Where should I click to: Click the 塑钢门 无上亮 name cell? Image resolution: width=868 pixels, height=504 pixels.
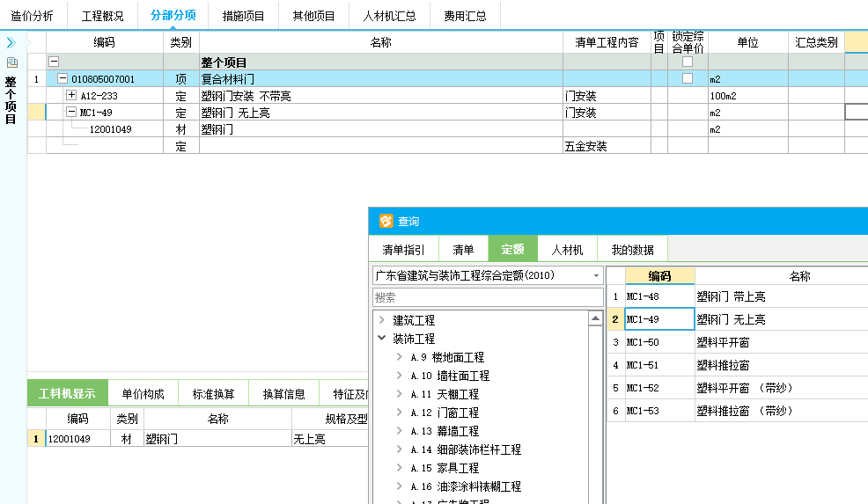[381, 113]
